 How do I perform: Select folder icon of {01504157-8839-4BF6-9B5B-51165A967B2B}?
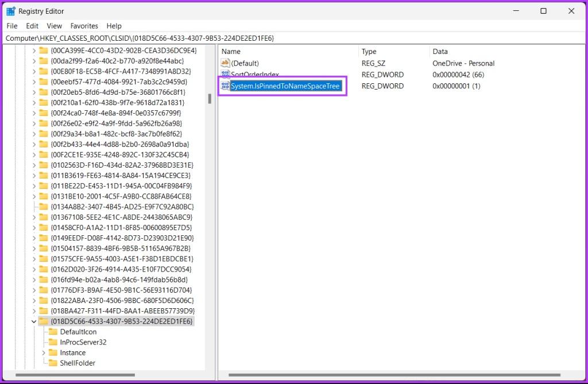[44, 248]
